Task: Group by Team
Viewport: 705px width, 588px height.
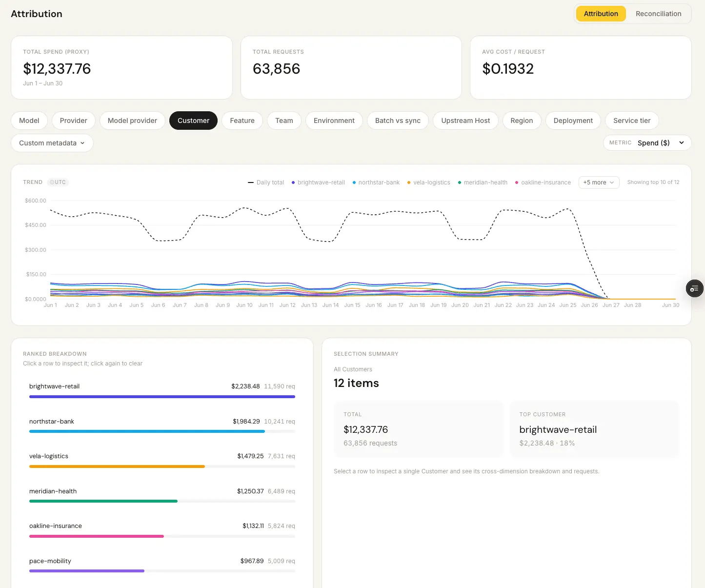Action: 284,121
